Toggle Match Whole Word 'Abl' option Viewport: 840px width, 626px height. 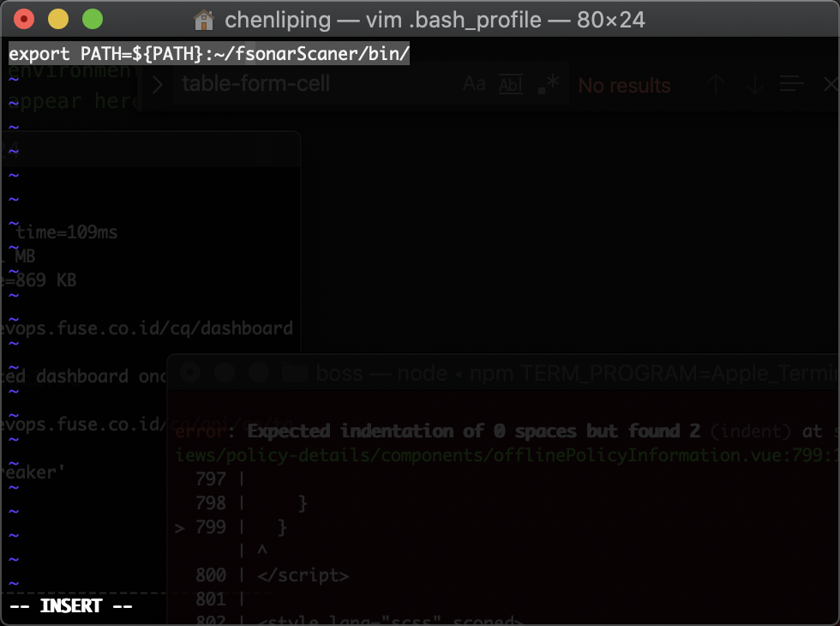(x=511, y=85)
